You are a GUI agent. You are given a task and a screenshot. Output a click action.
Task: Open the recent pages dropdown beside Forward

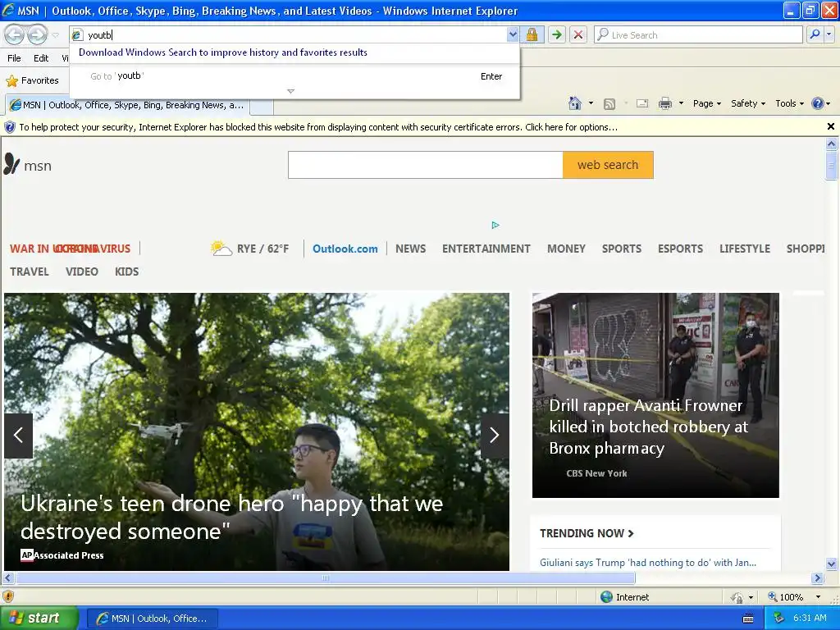point(55,35)
